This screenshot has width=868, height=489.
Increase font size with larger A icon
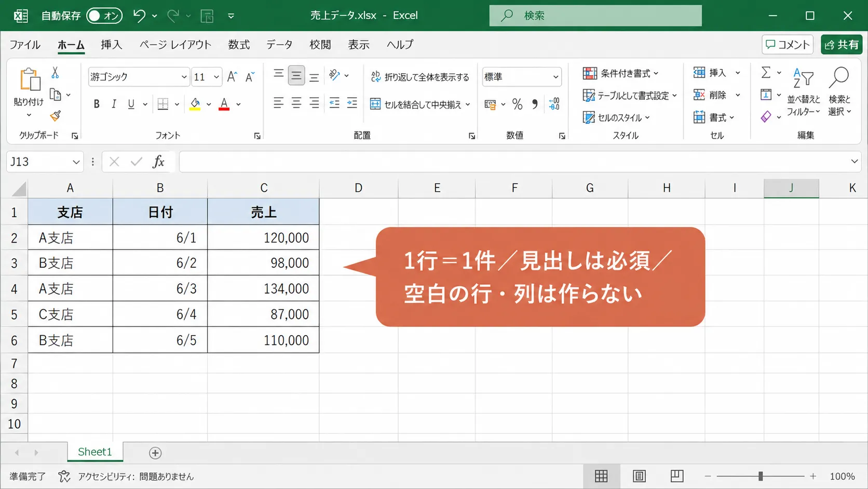(232, 77)
